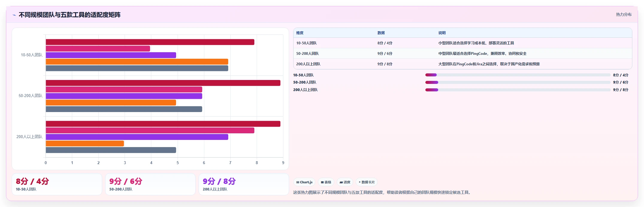Click the gray bar for 50-200人团队
The width and height of the screenshot is (644, 207).
click(124, 109)
